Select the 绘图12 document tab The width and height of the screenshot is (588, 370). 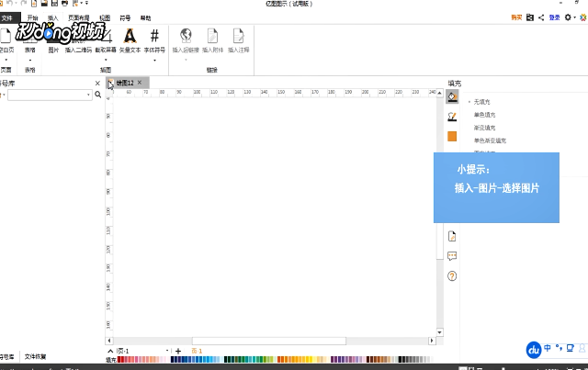[125, 83]
